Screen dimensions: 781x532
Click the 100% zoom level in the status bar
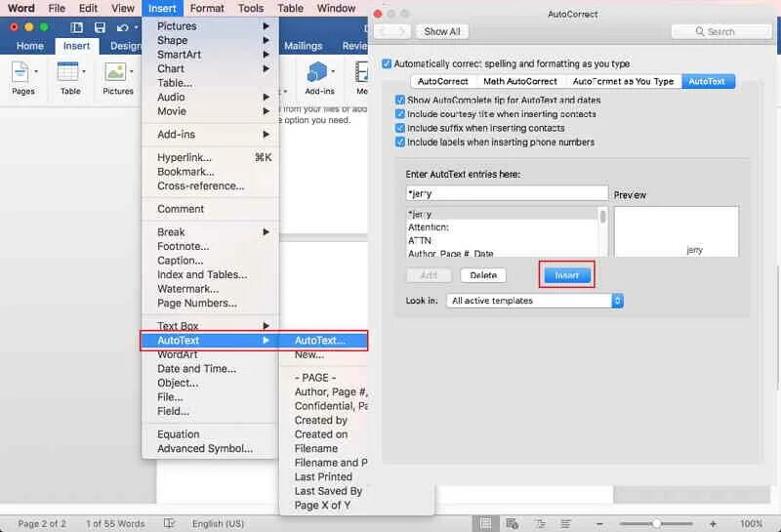(x=751, y=523)
